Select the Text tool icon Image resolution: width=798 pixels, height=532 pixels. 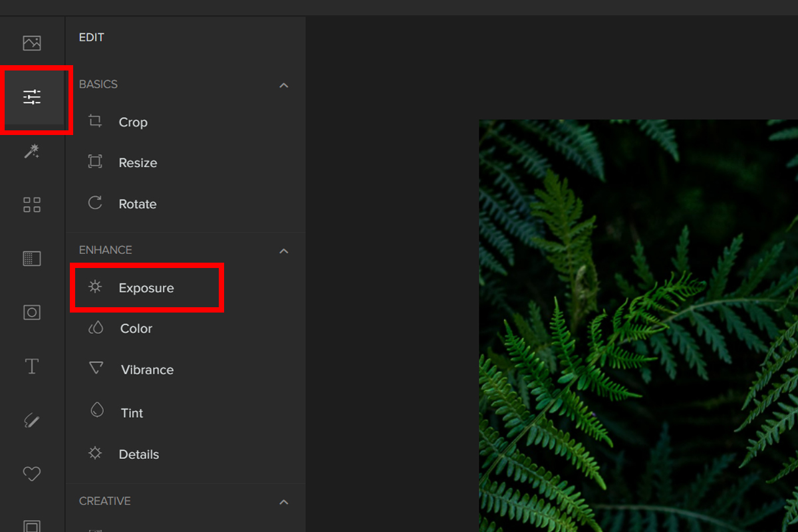(32, 366)
